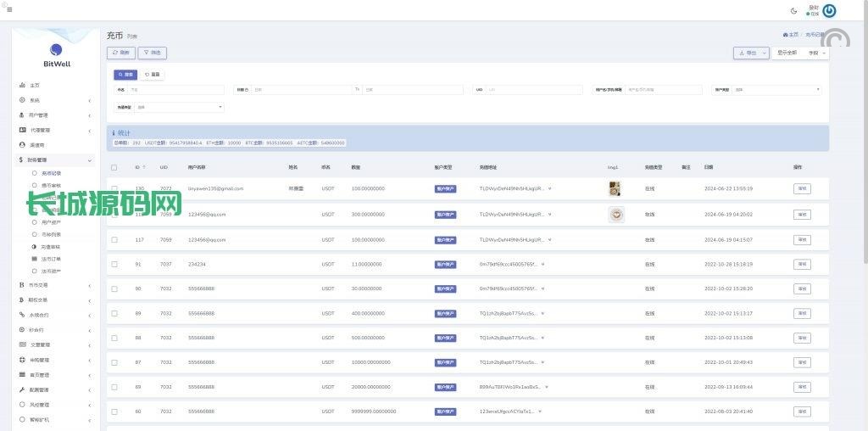Click the blue search button with magnifier icon
The image size is (868, 431).
pyautogui.click(x=125, y=75)
